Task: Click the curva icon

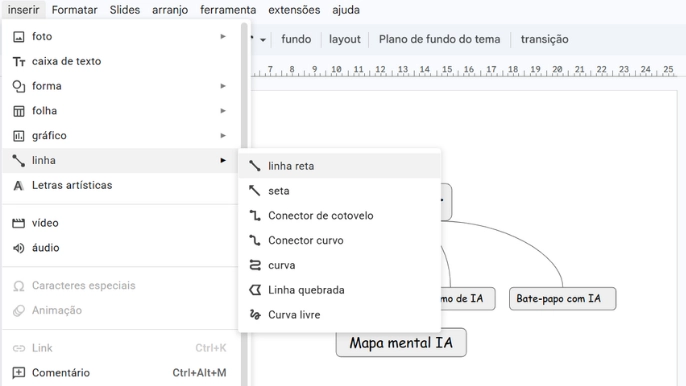Action: pyautogui.click(x=255, y=265)
